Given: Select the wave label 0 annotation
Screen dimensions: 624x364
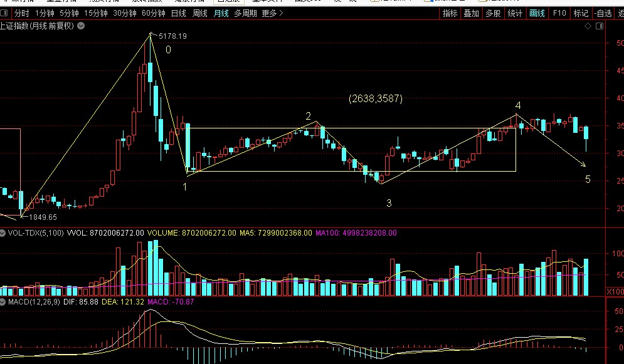Looking at the screenshot, I should pos(168,50).
